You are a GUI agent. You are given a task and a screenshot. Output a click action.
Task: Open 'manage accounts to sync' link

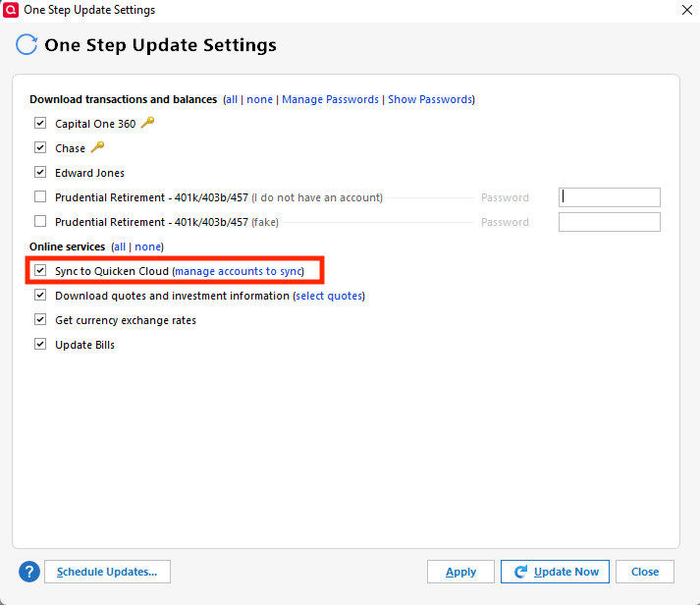(x=239, y=271)
